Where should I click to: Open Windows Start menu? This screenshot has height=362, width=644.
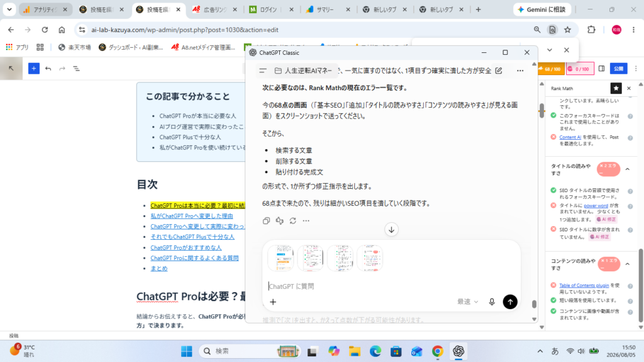186,351
